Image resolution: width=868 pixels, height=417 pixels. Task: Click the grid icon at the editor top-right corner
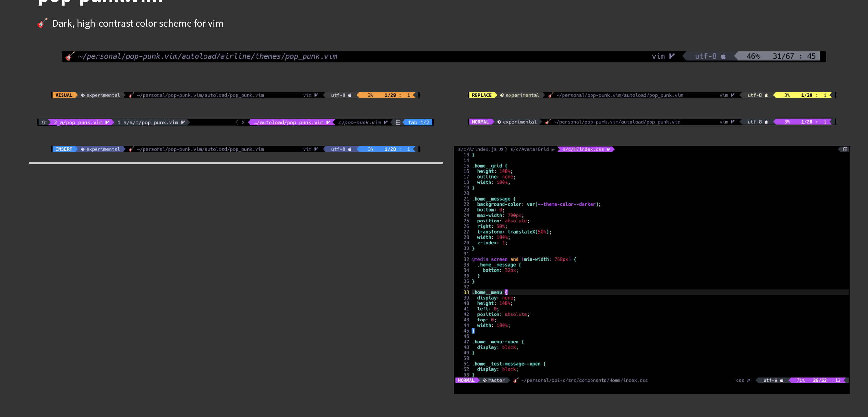pyautogui.click(x=845, y=149)
